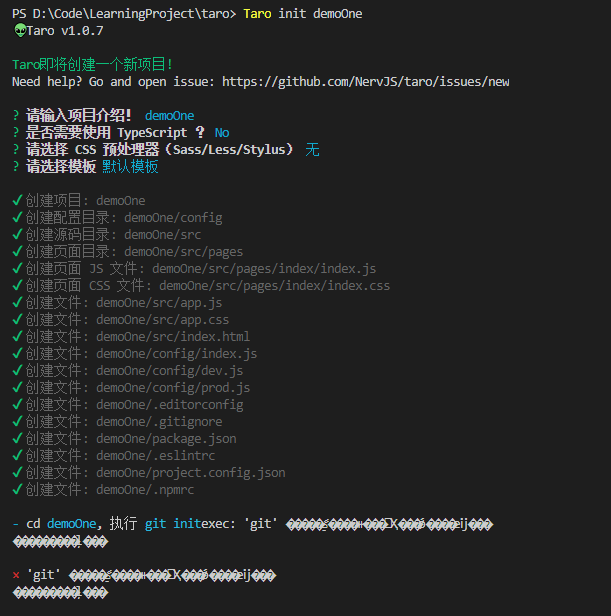
Task: Click the path 'demoOne/config/prod.js'
Action: coord(173,388)
